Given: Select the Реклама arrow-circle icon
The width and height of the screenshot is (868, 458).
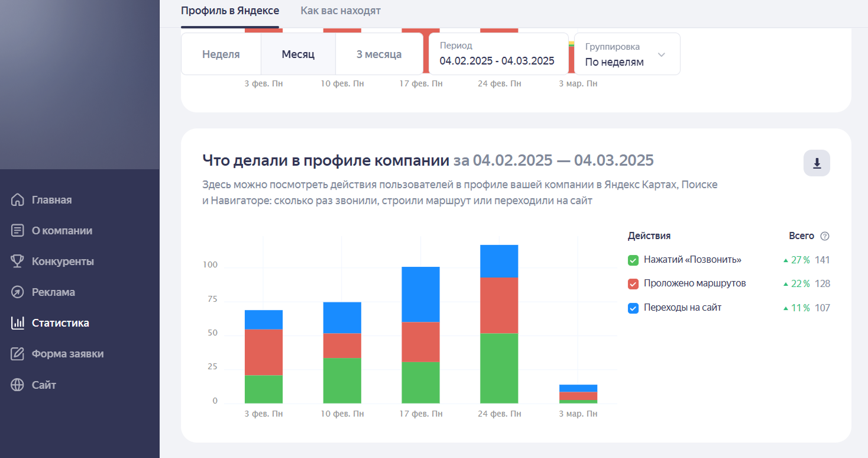Looking at the screenshot, I should tap(18, 292).
